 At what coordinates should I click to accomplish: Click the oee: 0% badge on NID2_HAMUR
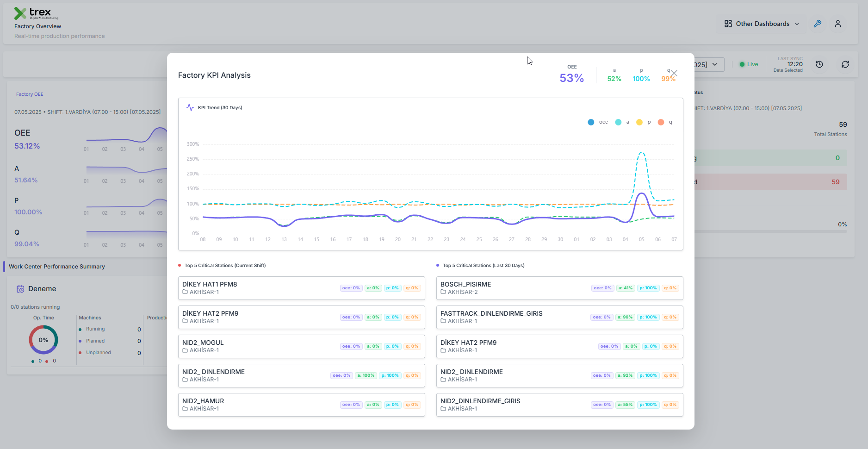351,405
